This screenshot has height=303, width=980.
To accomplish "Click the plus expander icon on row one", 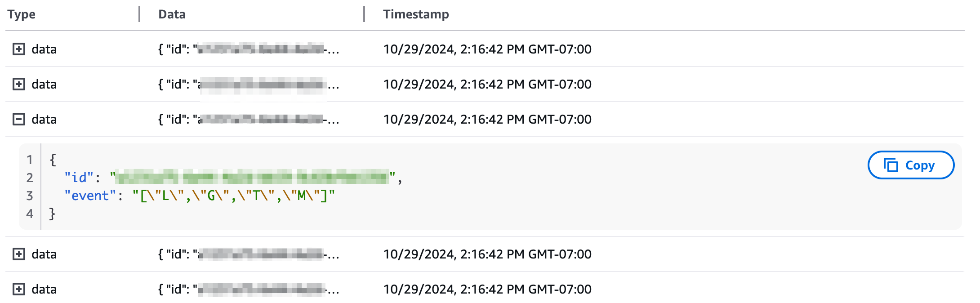I will pos(18,49).
